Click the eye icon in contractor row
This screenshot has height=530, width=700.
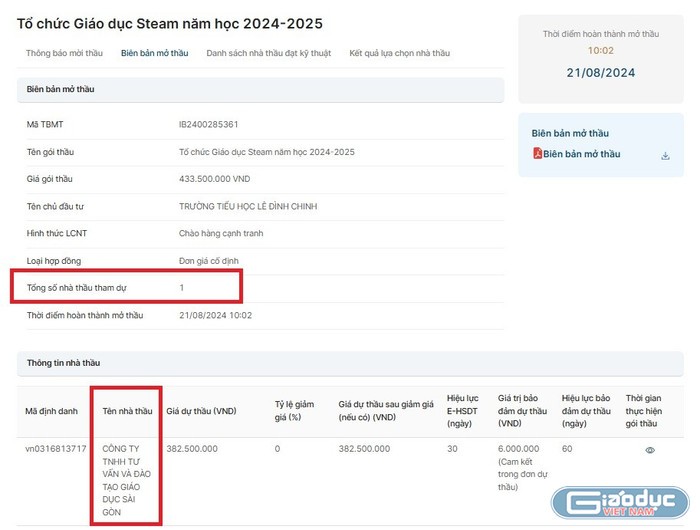650,450
